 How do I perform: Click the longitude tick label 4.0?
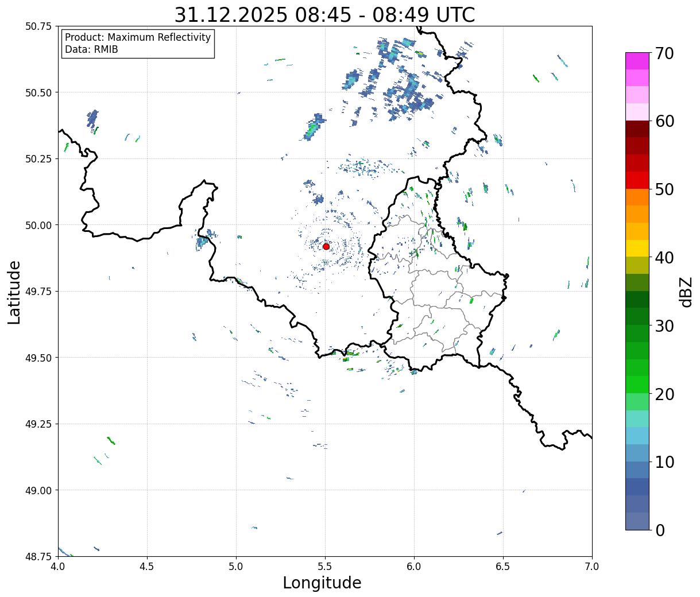[57, 566]
